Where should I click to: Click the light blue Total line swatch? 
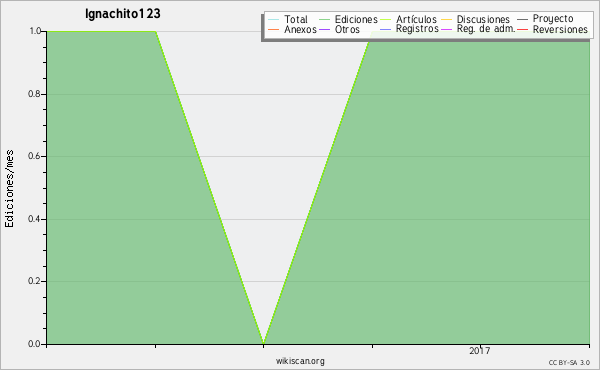coord(274,19)
